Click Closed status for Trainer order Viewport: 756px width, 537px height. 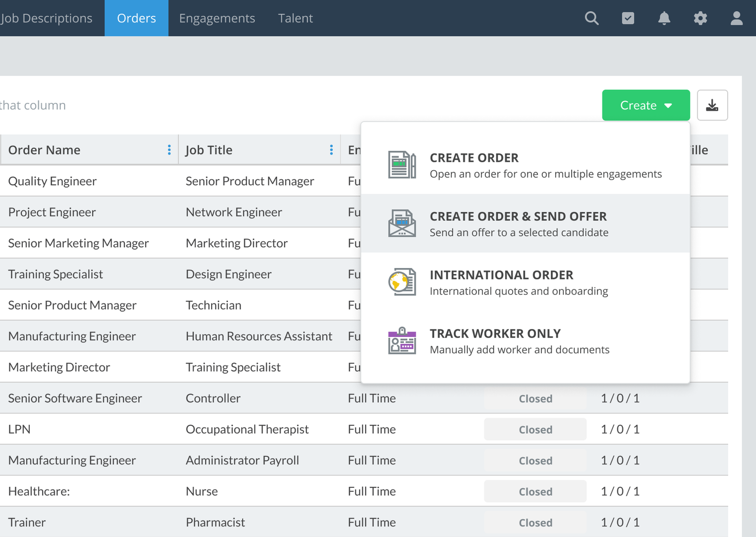click(535, 522)
